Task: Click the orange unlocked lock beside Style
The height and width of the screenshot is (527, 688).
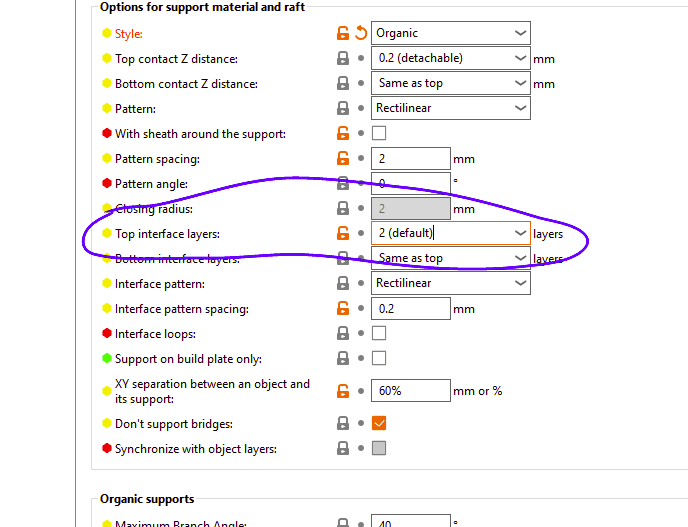Action: tap(343, 33)
